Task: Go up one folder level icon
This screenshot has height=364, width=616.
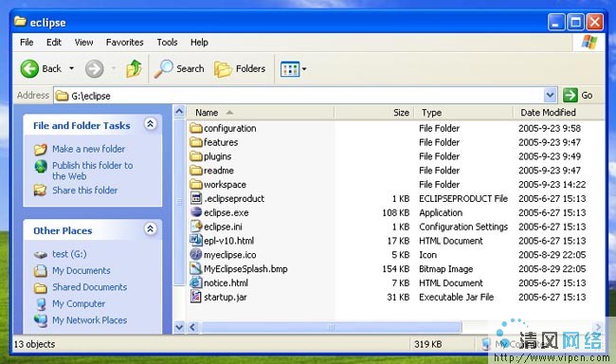Action: [134, 68]
